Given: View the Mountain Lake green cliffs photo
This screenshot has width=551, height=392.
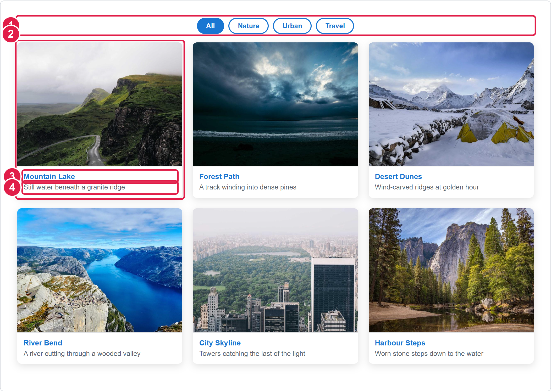Looking at the screenshot, I should coord(100,104).
